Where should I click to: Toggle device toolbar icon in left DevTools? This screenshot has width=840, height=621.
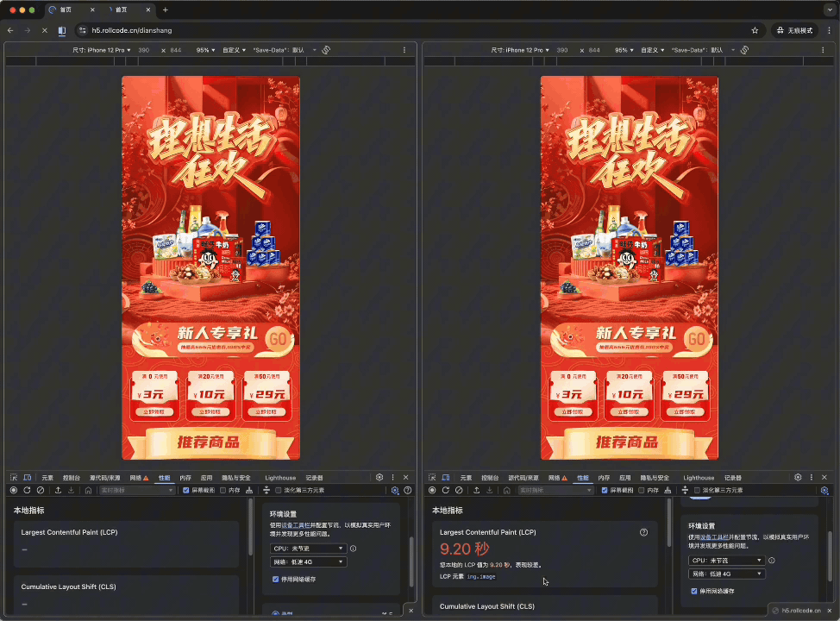(x=27, y=477)
